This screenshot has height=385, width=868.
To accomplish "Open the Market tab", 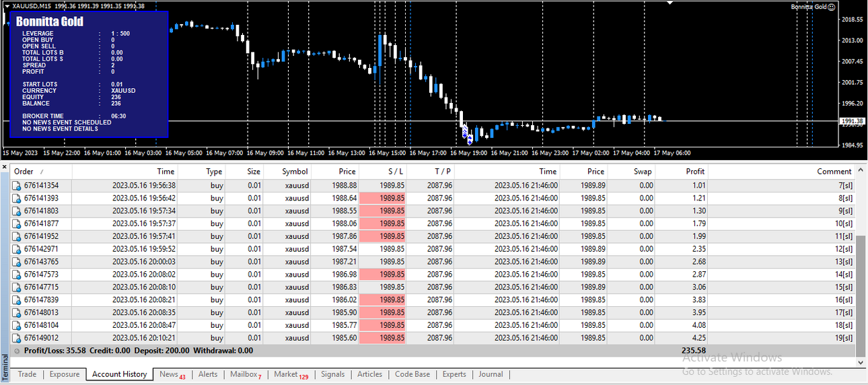I will [291, 374].
